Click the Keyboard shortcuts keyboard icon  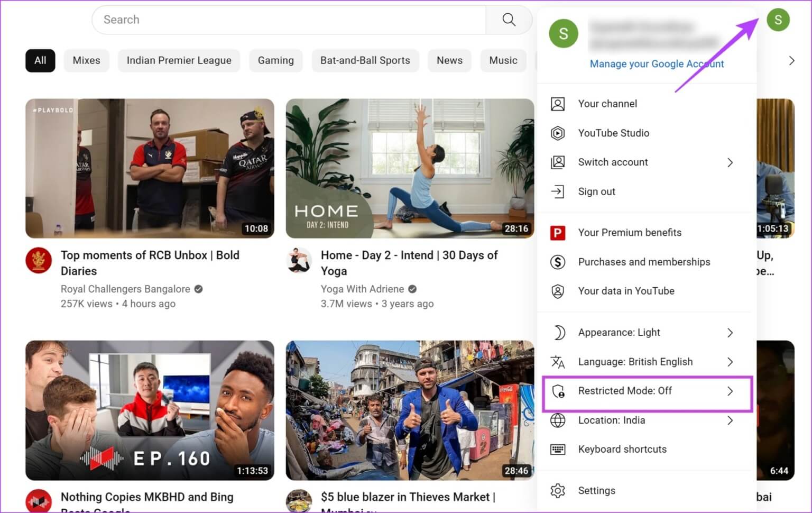tap(558, 450)
